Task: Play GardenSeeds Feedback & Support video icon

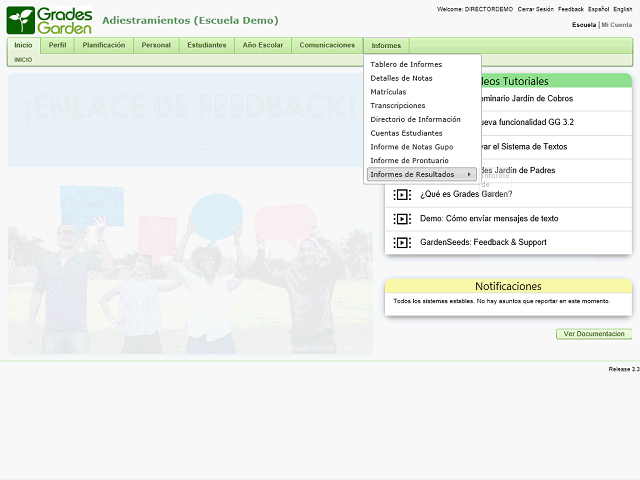Action: pos(402,243)
